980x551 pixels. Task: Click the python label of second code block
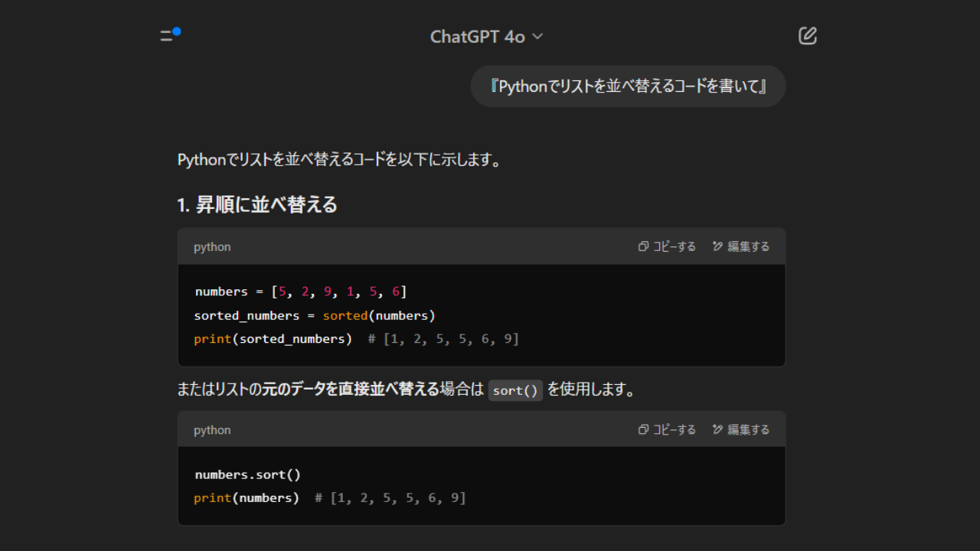click(x=212, y=429)
